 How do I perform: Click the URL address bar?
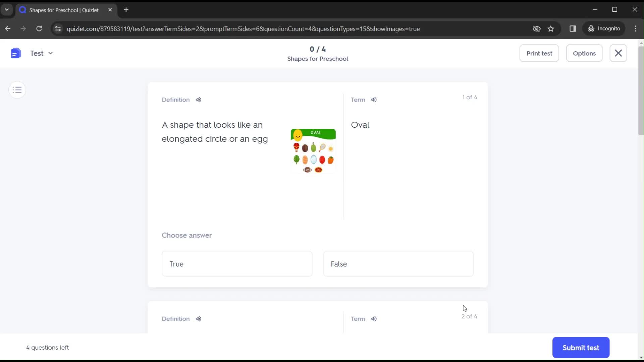243,29
